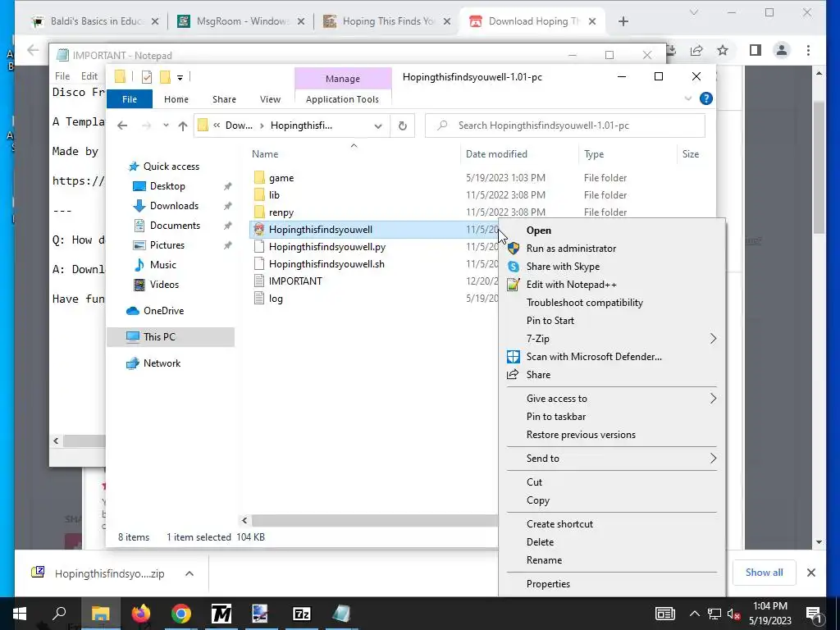Select the Hopingthisfindsyouwell.sh file
Image resolution: width=840 pixels, height=630 pixels.
(x=326, y=263)
